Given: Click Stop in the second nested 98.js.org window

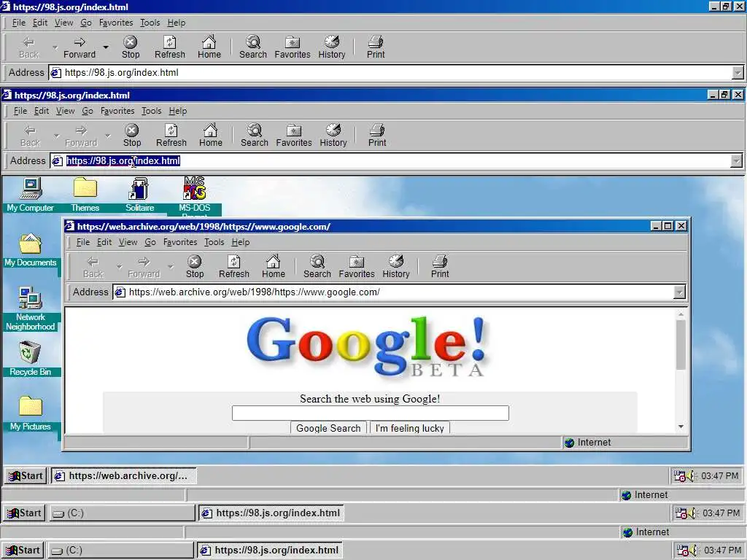Looking at the screenshot, I should [132, 135].
